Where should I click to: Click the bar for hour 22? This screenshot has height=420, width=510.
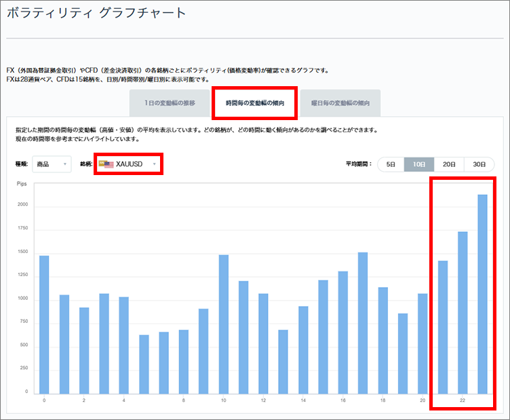point(463,312)
